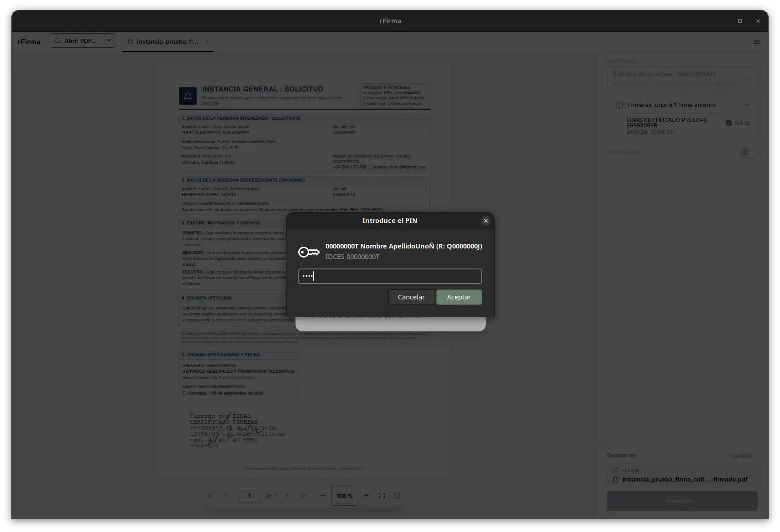Click Cambiar to change save location
Image resolution: width=780 pixels, height=532 pixels.
tap(741, 456)
